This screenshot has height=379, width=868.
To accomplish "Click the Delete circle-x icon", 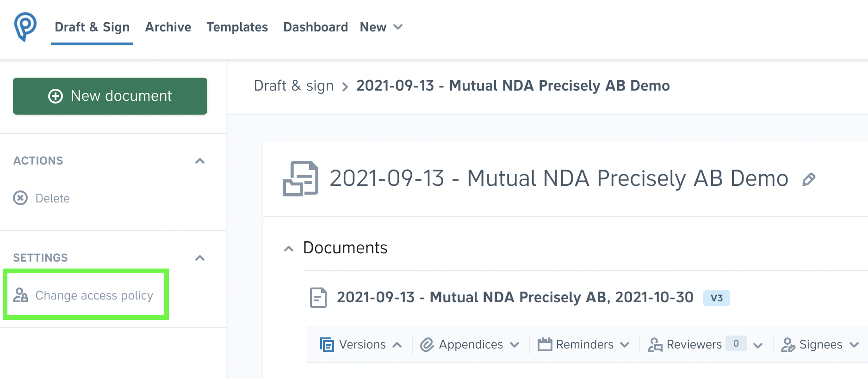I will point(20,198).
